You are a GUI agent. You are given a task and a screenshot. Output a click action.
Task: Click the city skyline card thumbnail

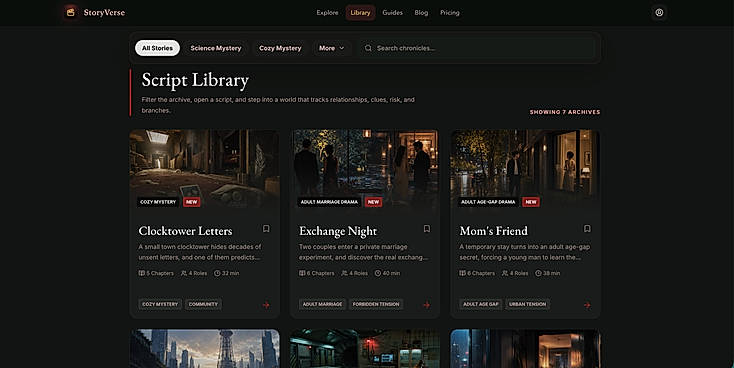coord(205,349)
